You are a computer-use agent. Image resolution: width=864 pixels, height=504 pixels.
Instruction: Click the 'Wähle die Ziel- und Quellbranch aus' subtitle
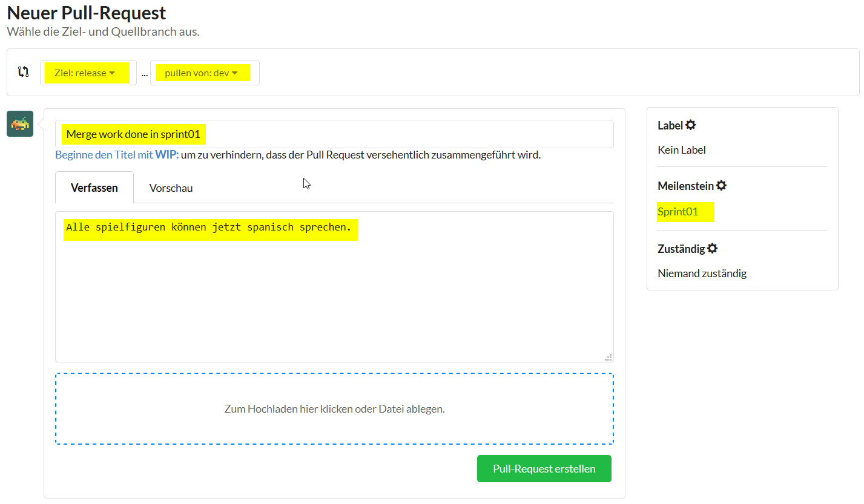(x=103, y=31)
